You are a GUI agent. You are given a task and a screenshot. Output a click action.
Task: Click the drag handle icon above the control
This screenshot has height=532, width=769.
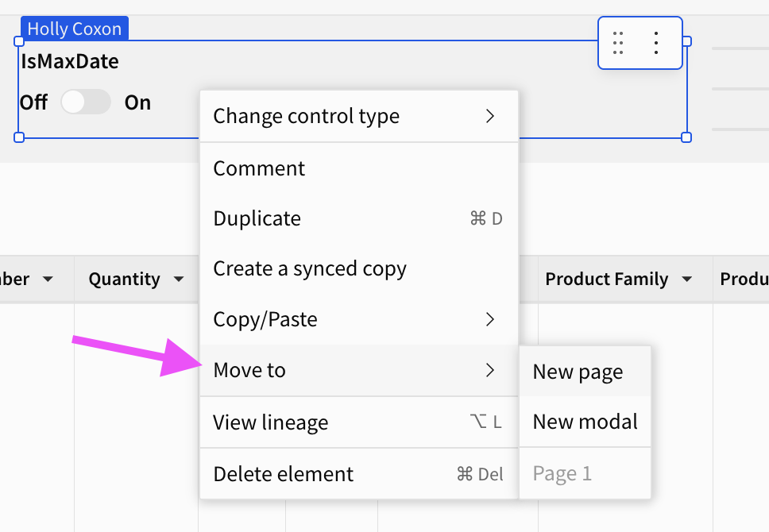coord(618,44)
